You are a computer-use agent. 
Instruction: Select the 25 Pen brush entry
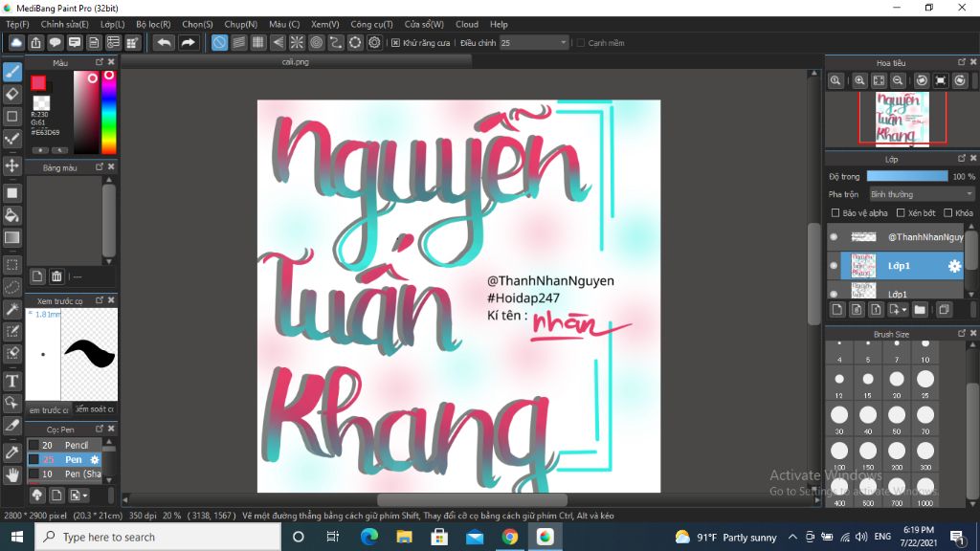click(x=64, y=459)
